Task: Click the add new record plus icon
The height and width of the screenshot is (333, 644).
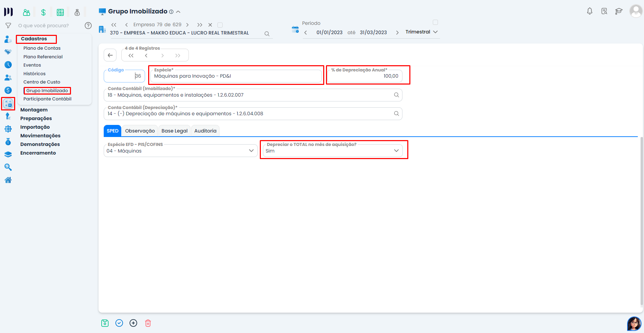Action: 133,323
